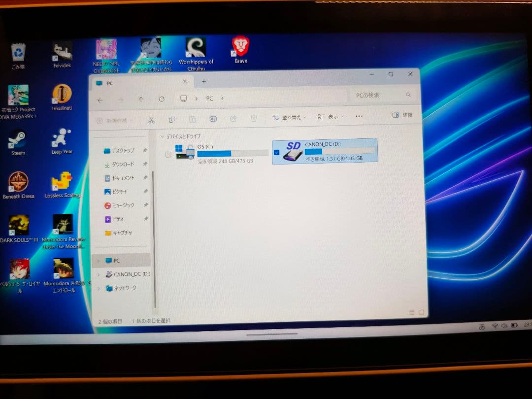Uncheck the CANON_DC (D:) drive checkbox
Image resolution: width=532 pixels, height=399 pixels.
tap(276, 153)
